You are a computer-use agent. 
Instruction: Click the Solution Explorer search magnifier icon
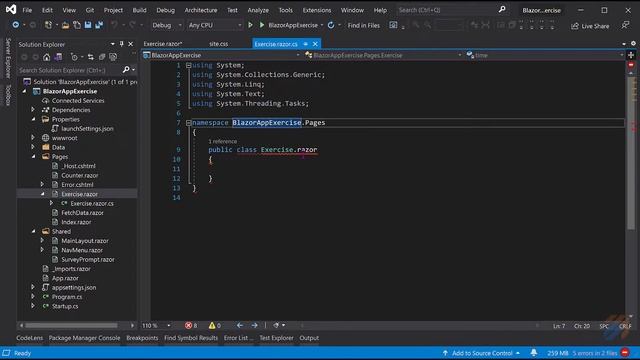click(x=126, y=70)
